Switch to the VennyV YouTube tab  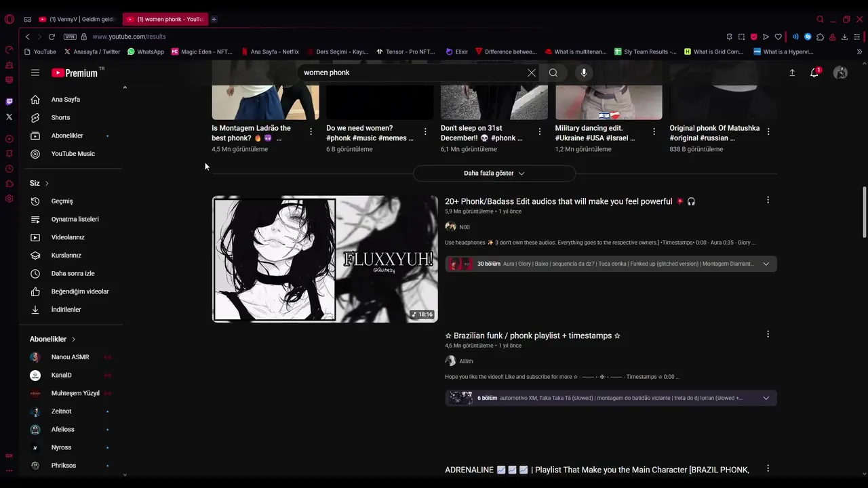coord(77,19)
